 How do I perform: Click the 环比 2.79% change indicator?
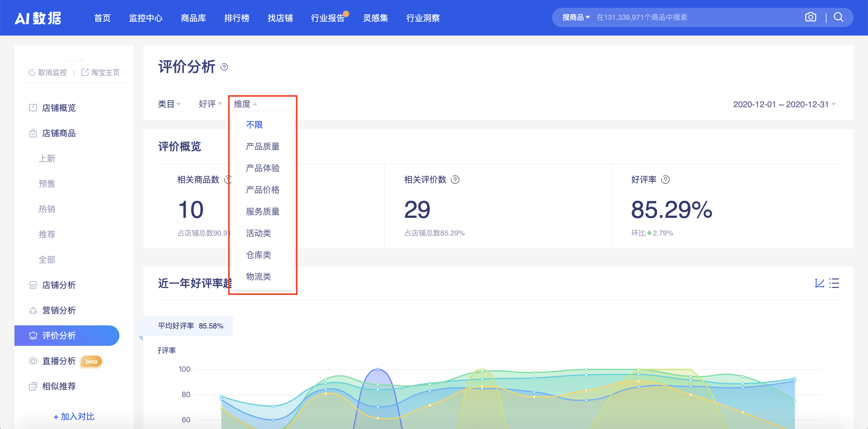pos(652,233)
